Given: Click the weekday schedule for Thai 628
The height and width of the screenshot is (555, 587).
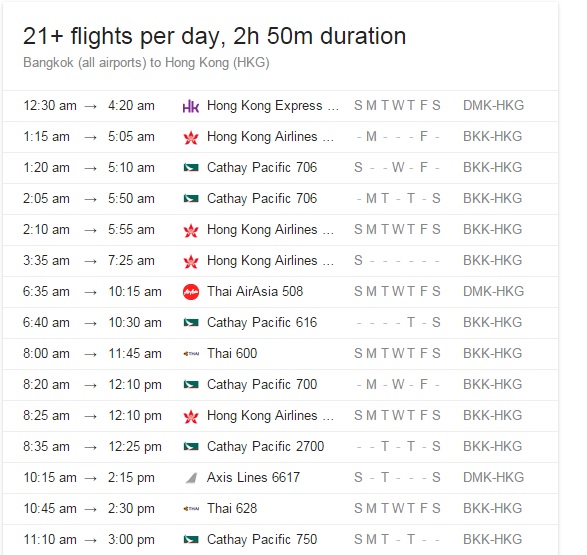Looking at the screenshot, I should [397, 509].
